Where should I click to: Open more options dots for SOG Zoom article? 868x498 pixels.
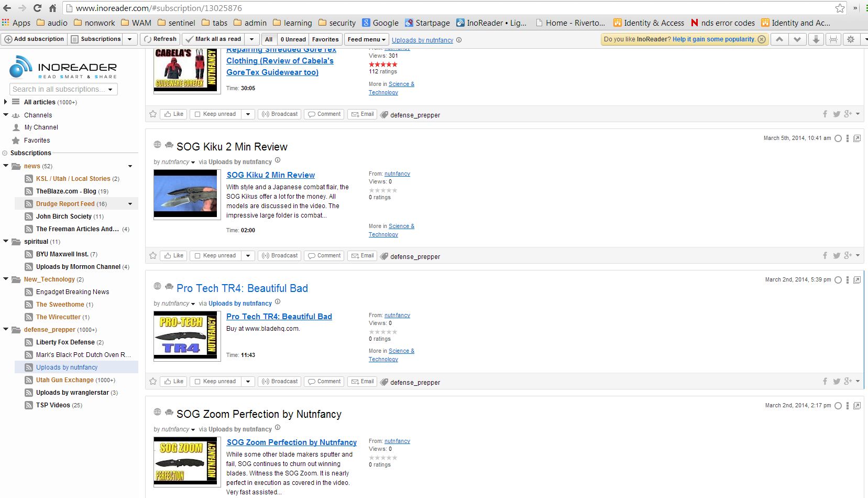(x=848, y=406)
